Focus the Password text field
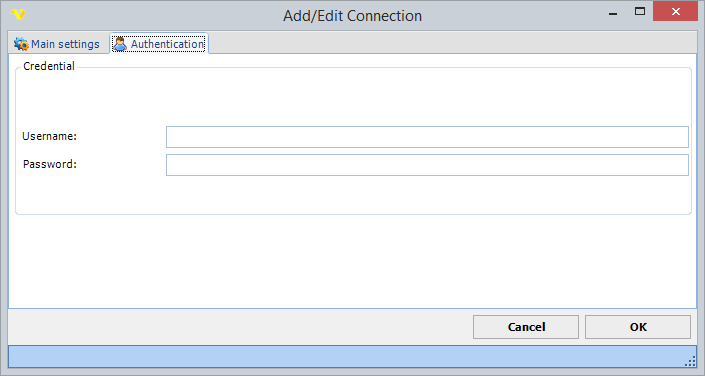 coord(427,165)
